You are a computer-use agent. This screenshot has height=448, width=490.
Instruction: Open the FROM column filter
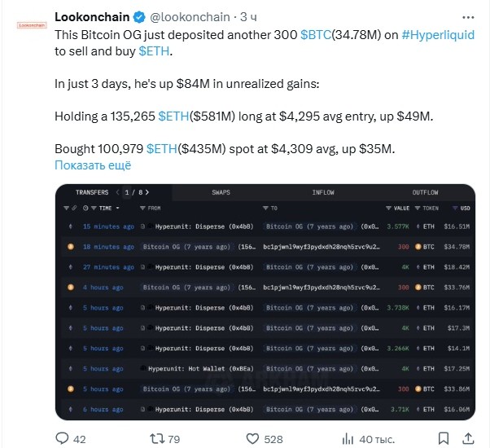[151, 209]
